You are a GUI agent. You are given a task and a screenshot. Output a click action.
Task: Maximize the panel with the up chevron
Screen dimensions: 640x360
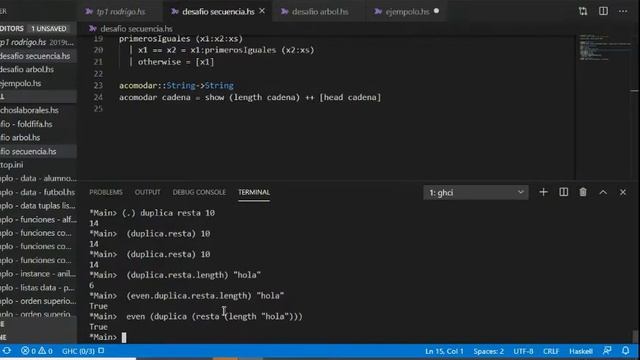(x=603, y=192)
